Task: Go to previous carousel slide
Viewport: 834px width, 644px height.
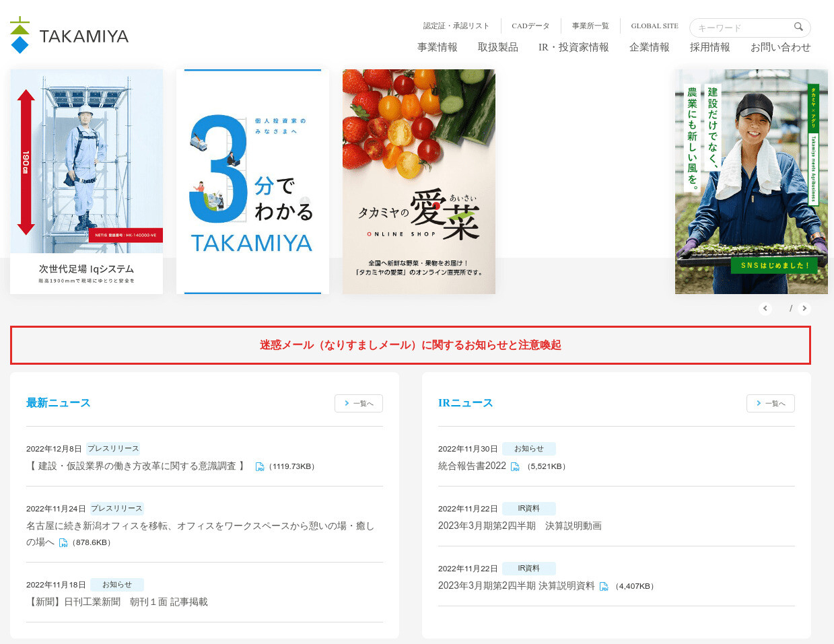Action: [765, 308]
